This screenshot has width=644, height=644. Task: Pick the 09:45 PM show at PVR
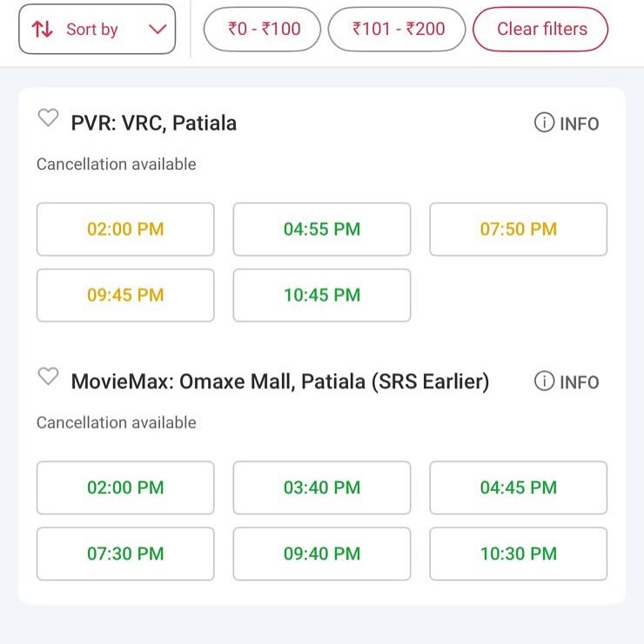click(125, 295)
